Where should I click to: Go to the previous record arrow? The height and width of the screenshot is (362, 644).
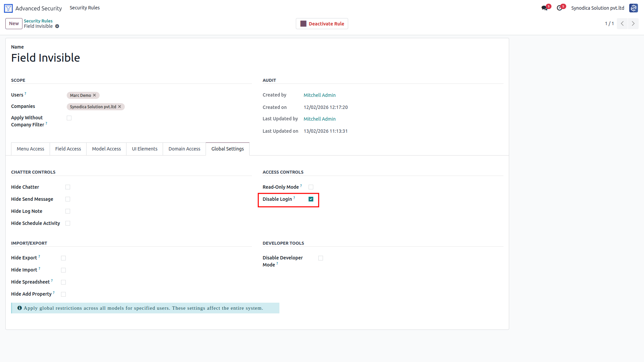(x=622, y=23)
